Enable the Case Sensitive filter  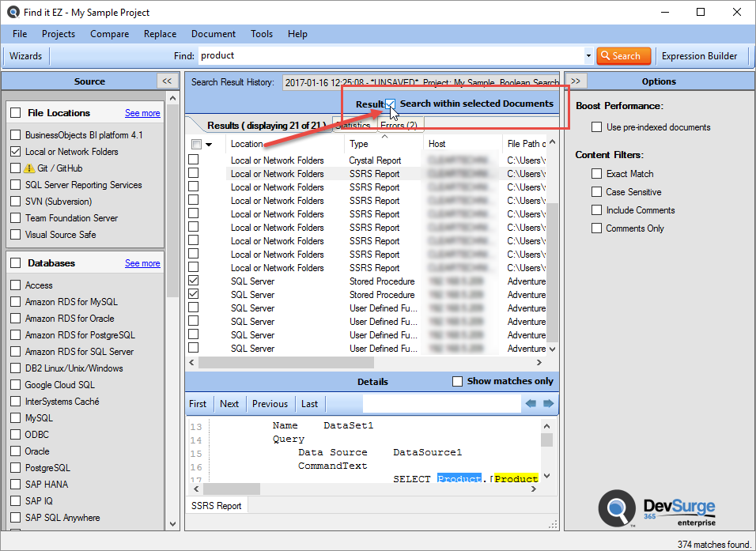coord(597,192)
